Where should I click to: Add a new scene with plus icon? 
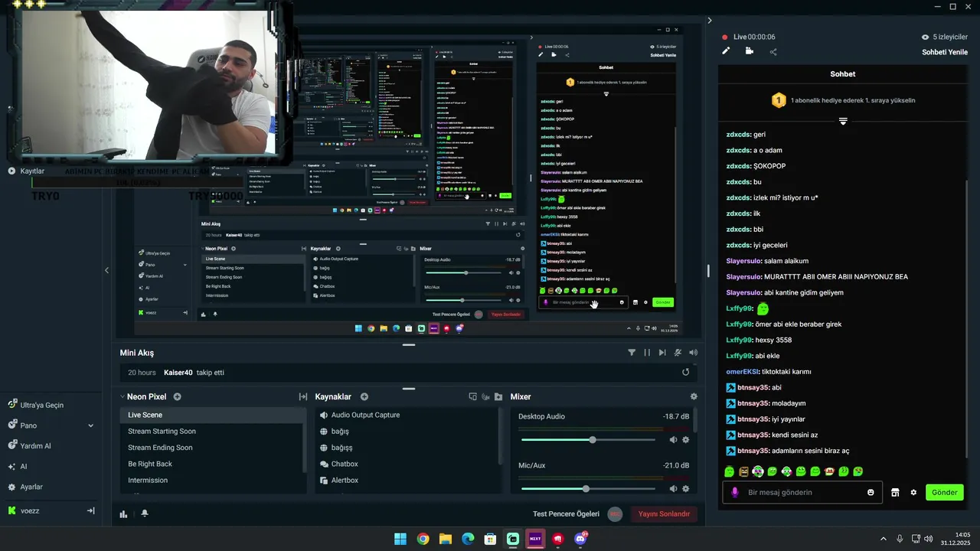178,396
